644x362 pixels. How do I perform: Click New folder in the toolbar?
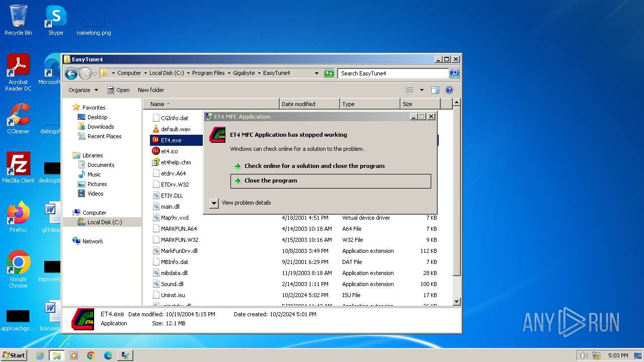coord(151,90)
